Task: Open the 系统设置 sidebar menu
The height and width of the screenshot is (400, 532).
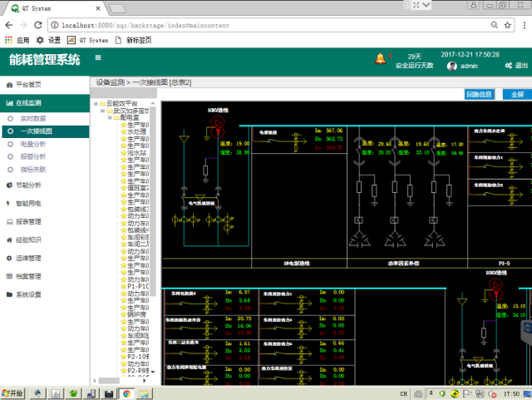Action: tap(29, 294)
